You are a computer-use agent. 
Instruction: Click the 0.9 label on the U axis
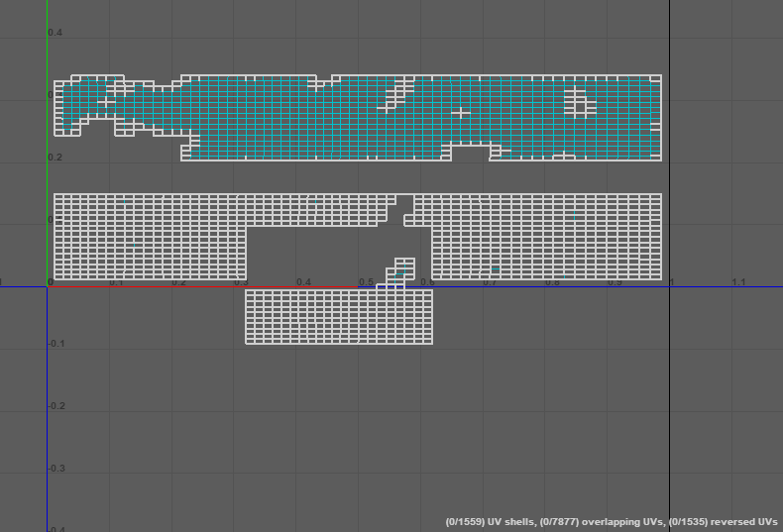(615, 283)
